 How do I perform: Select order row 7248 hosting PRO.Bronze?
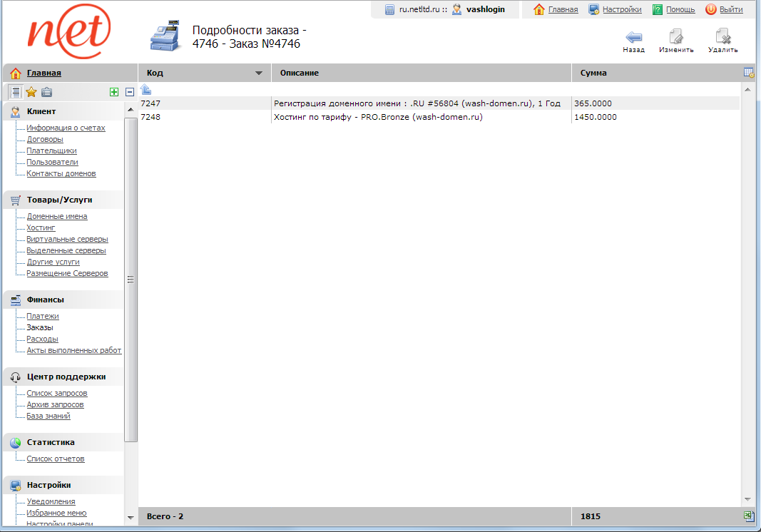tap(378, 117)
